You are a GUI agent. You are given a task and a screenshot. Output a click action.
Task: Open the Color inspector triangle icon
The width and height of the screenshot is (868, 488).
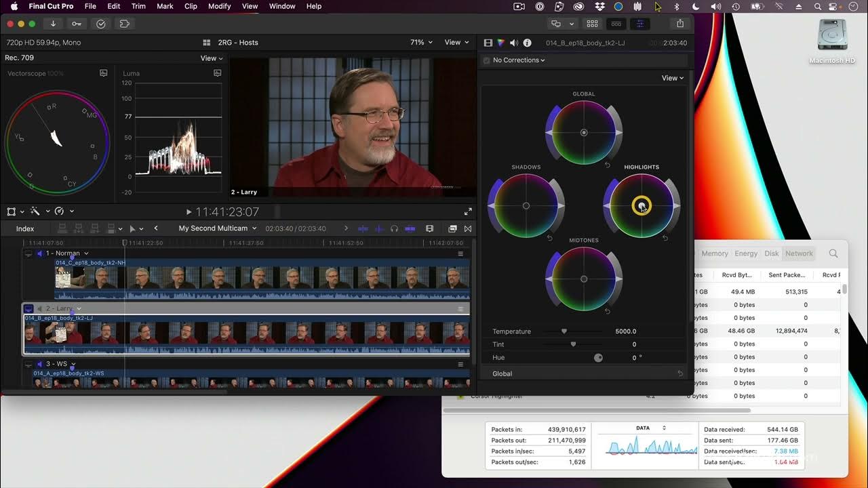[x=501, y=43]
